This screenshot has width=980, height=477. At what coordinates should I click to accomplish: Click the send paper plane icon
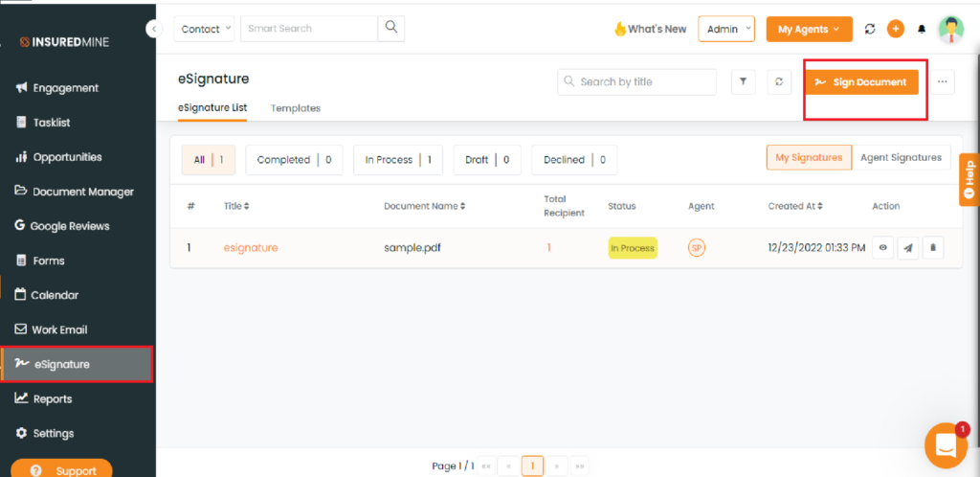(x=907, y=248)
